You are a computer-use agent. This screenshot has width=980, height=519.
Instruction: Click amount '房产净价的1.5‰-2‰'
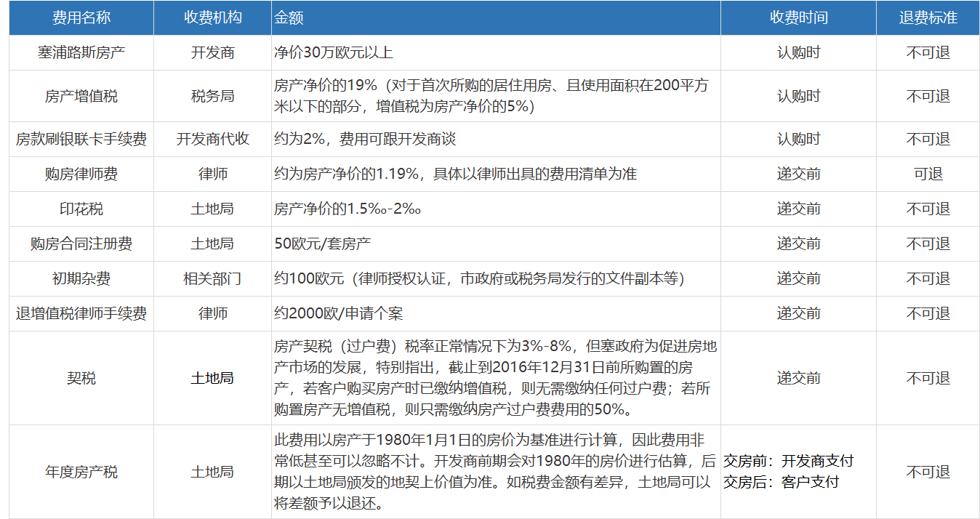(x=348, y=209)
